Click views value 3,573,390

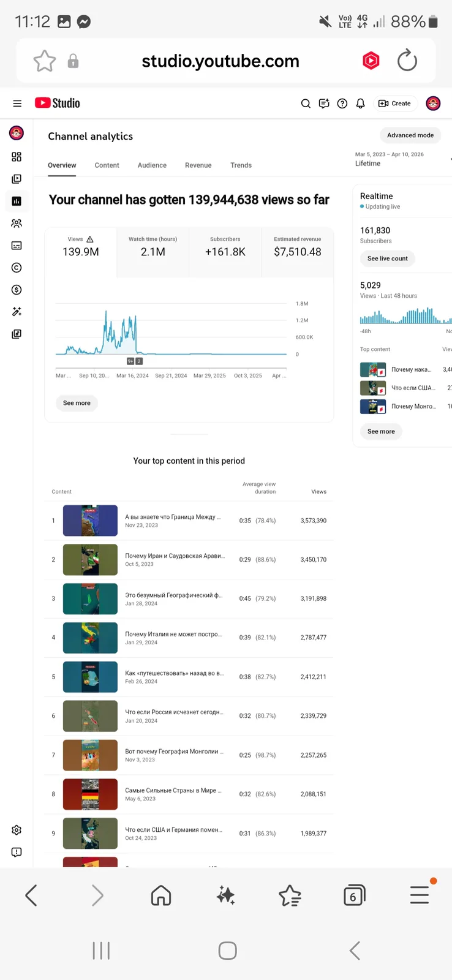313,521
